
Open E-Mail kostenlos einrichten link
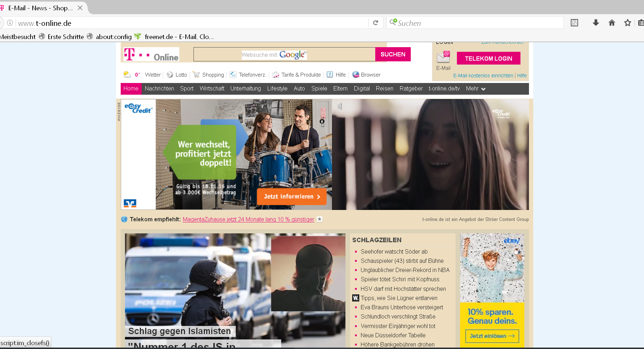pyautogui.click(x=483, y=76)
